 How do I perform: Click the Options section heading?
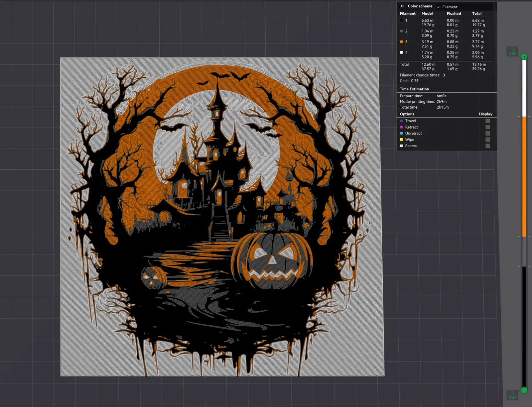[x=407, y=114]
